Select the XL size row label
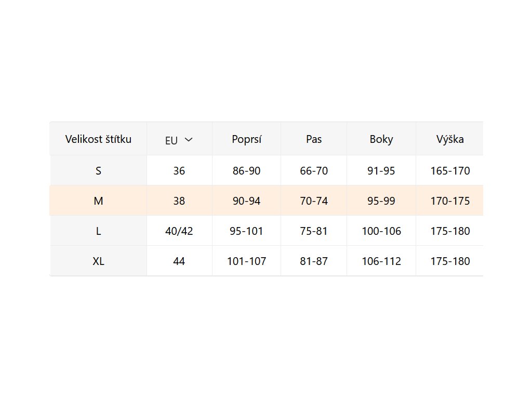This screenshot has width=532, height=399. pyautogui.click(x=98, y=261)
